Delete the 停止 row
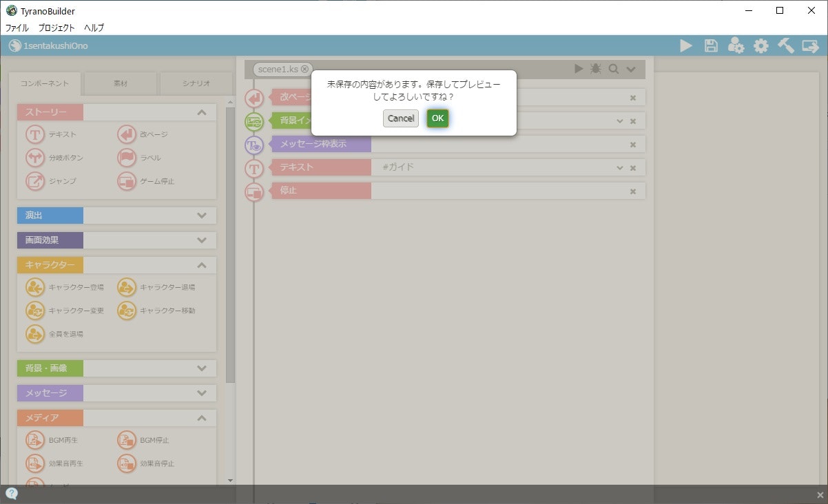828x504 pixels. [633, 191]
